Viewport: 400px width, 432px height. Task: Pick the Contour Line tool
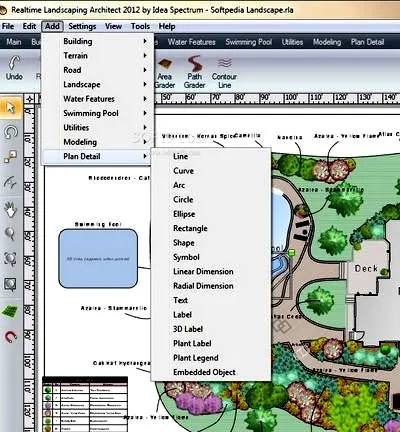pos(224,73)
